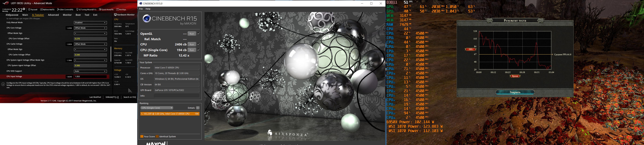This screenshot has height=145, width=644.
Task: Click the clock settings gear icon
Action: [x=24, y=9]
